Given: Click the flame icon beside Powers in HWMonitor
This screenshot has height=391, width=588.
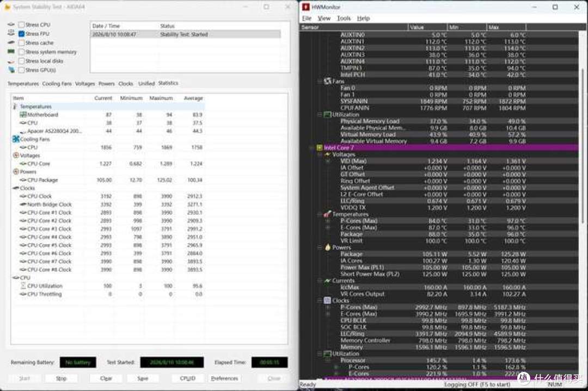Looking at the screenshot, I should pos(327,247).
